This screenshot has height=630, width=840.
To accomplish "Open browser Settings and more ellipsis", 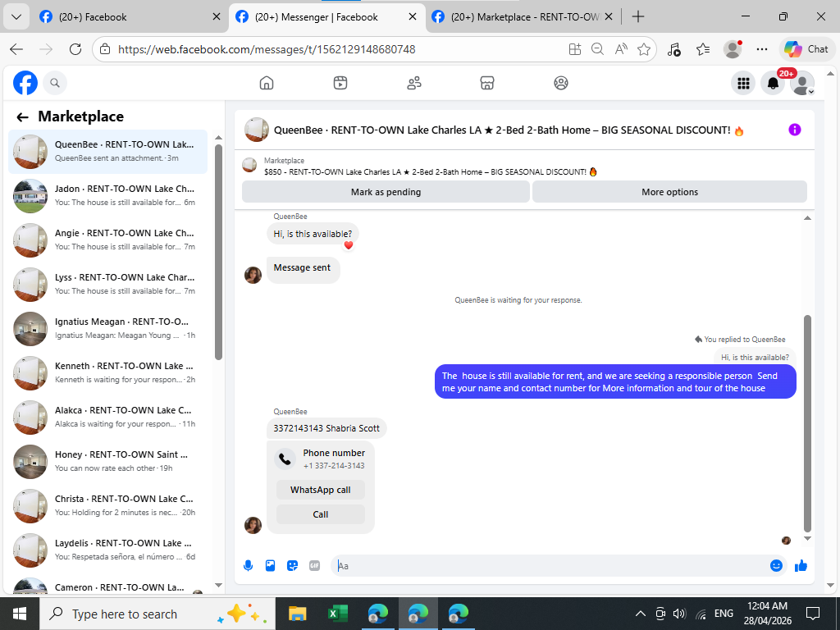I will point(762,49).
